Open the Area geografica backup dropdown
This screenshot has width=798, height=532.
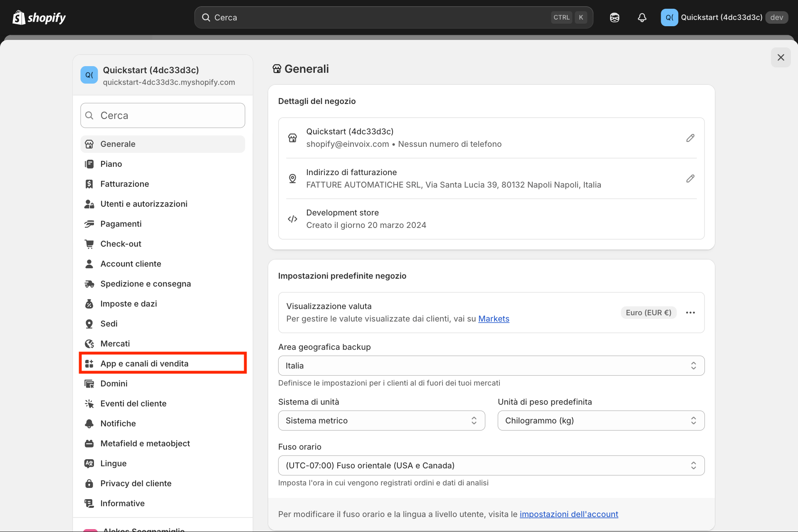(491, 366)
